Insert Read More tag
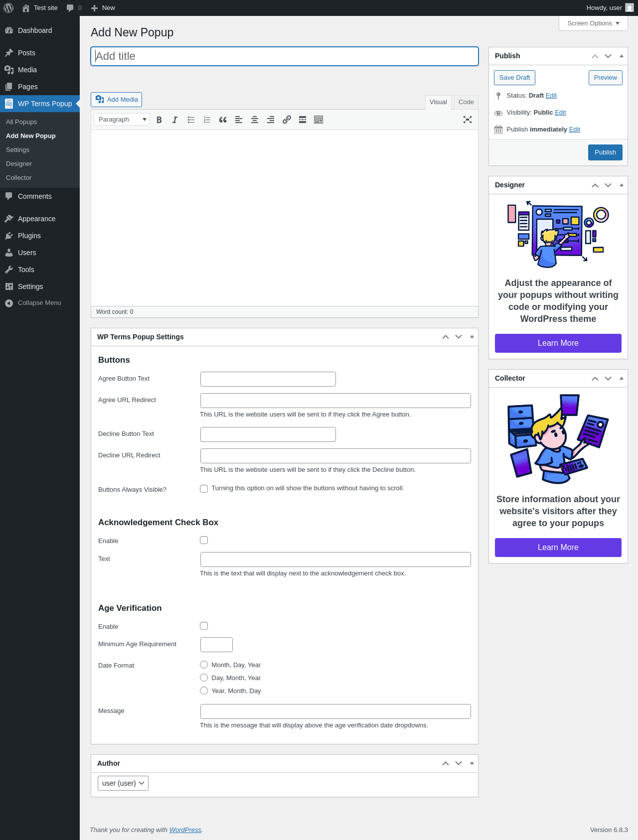The image size is (638, 840). click(303, 120)
